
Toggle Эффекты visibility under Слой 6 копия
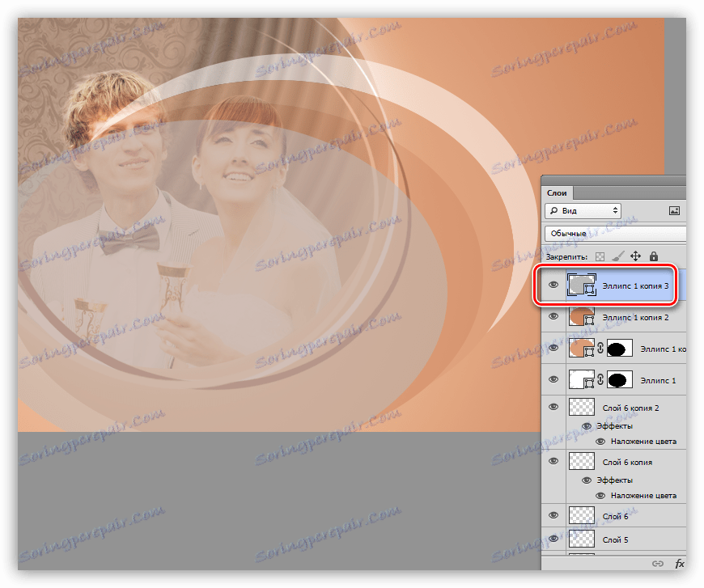[x=587, y=480]
